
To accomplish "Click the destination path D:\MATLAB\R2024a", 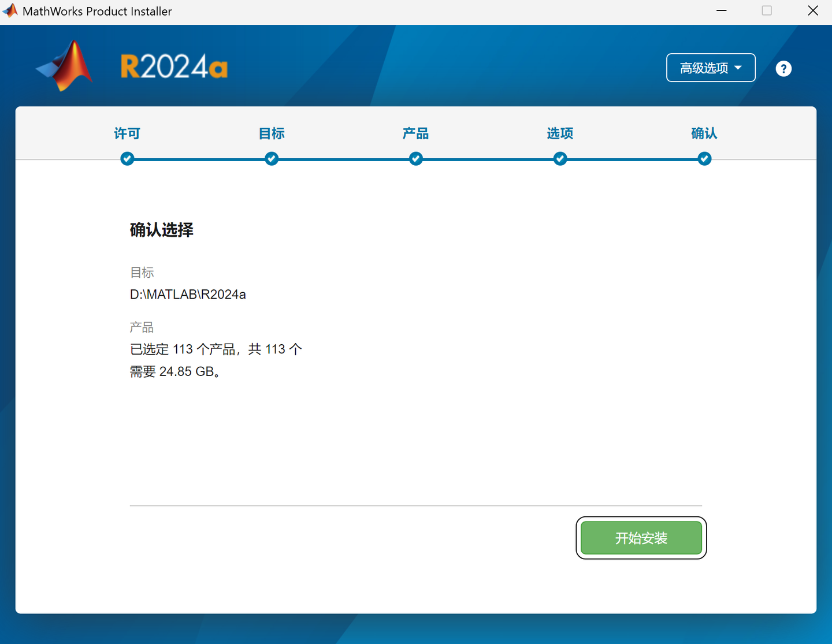I will 188,294.
